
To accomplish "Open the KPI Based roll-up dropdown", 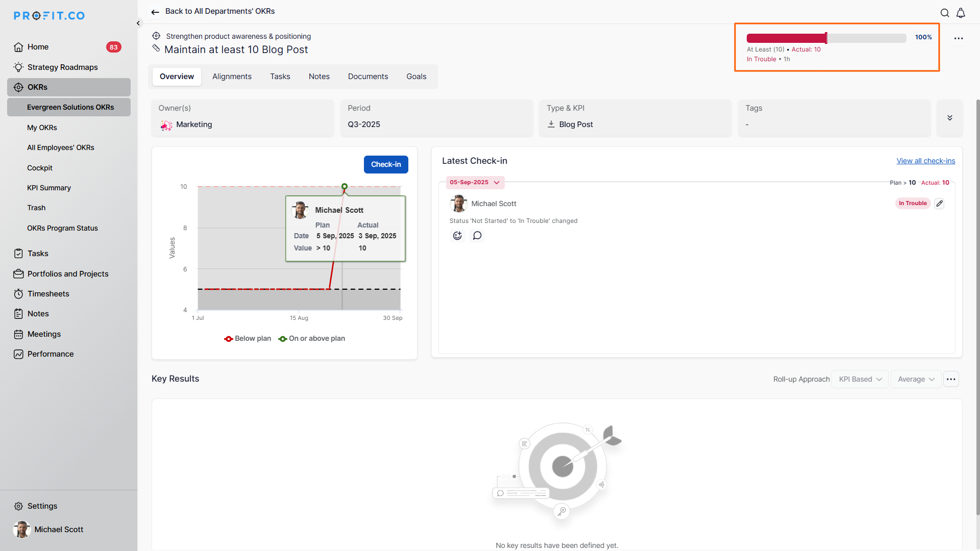I will [860, 379].
